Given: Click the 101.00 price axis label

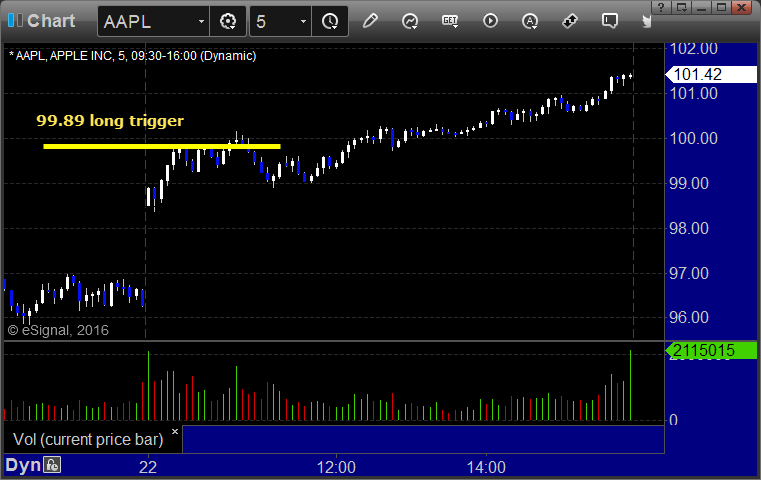Looking at the screenshot, I should tap(694, 93).
